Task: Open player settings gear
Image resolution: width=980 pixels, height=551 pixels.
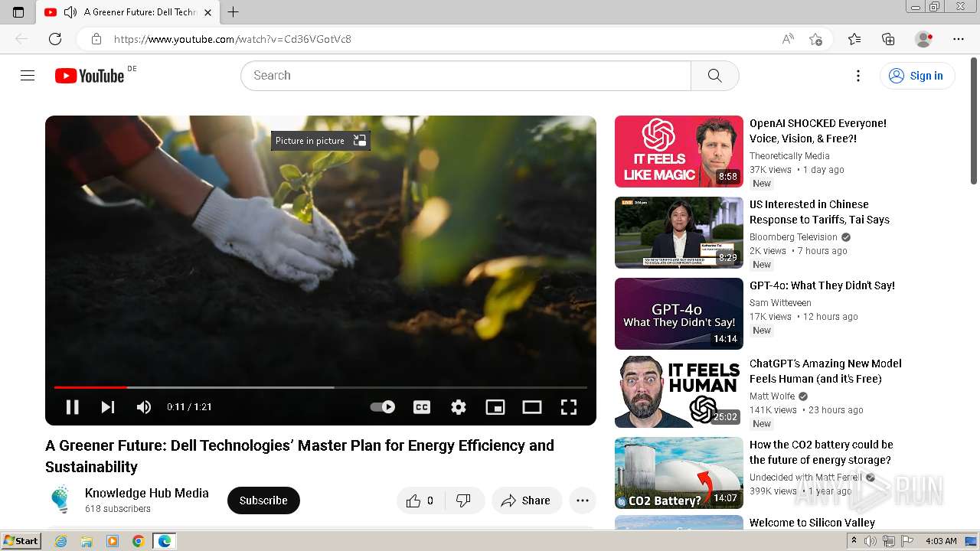Action: 459,407
